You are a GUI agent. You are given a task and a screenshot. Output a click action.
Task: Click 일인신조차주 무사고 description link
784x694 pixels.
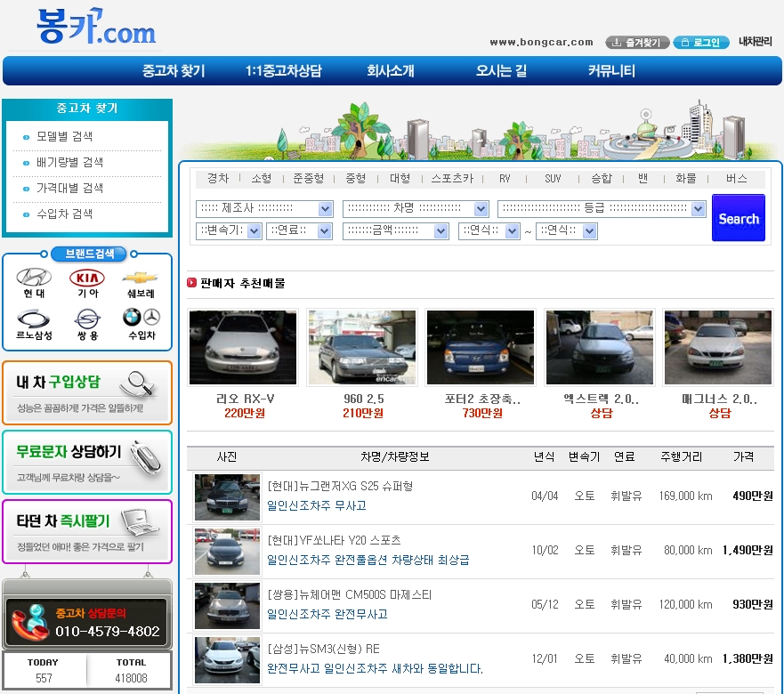click(x=317, y=505)
